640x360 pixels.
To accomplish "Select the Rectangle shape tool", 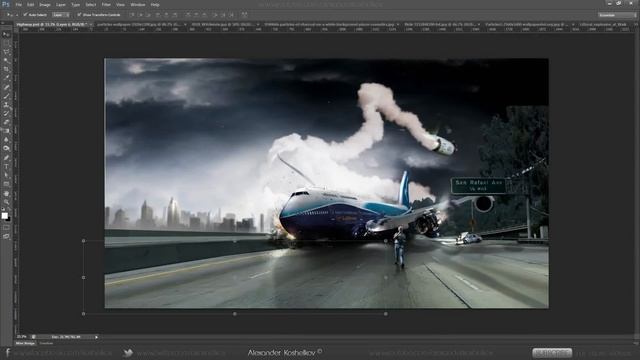I will [x=6, y=184].
